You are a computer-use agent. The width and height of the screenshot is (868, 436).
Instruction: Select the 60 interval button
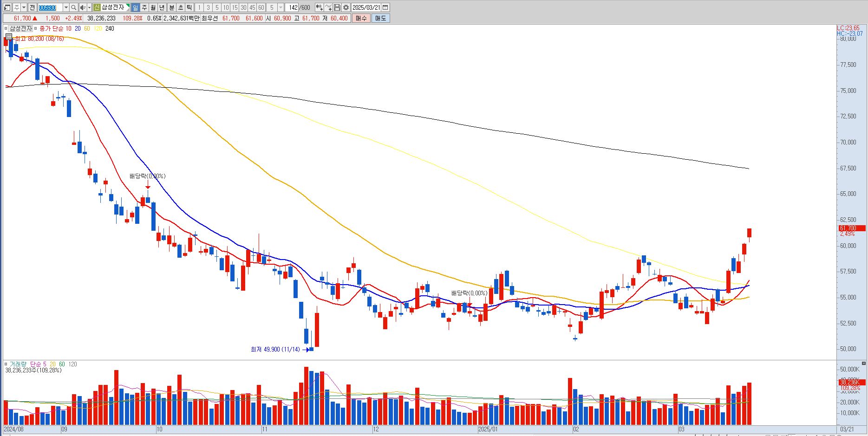tap(261, 7)
